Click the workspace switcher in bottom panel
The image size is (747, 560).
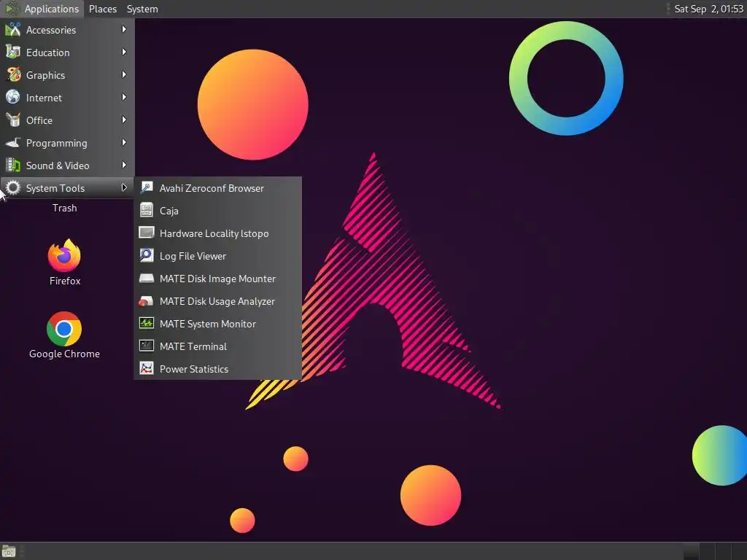[714, 551]
